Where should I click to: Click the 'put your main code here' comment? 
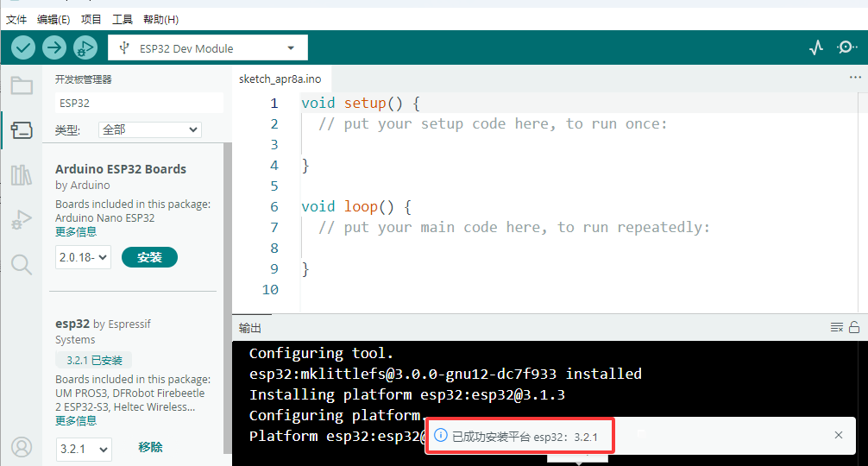pos(513,227)
